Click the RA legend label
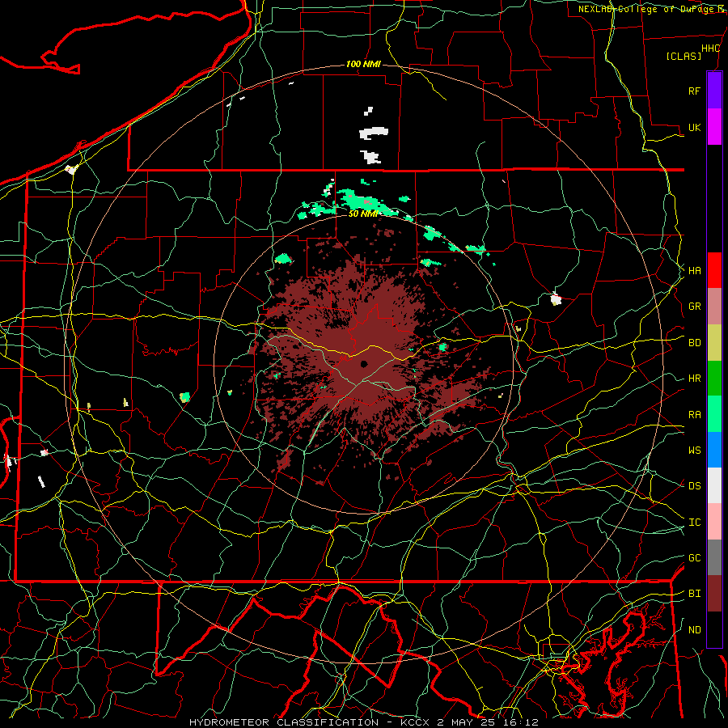The height and width of the screenshot is (728, 728). (x=694, y=414)
